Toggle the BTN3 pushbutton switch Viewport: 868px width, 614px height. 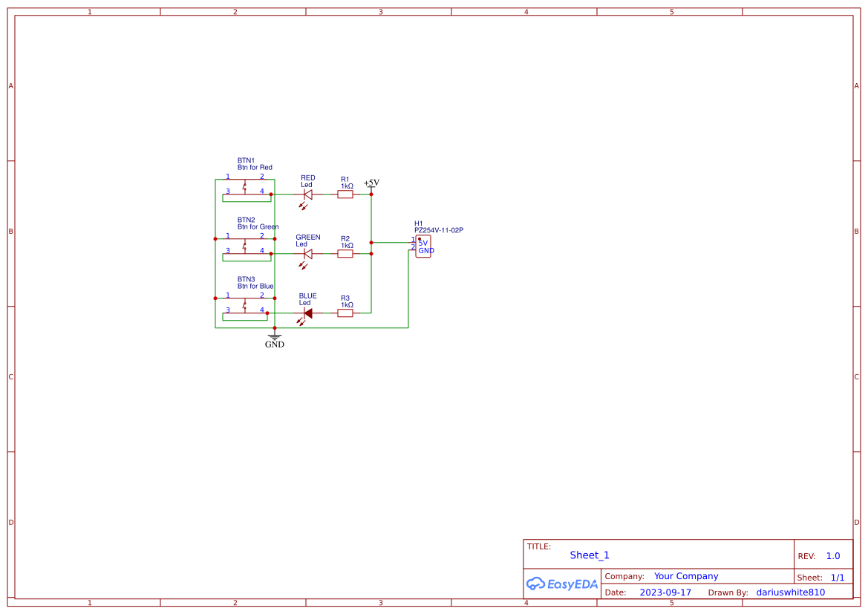tap(245, 307)
